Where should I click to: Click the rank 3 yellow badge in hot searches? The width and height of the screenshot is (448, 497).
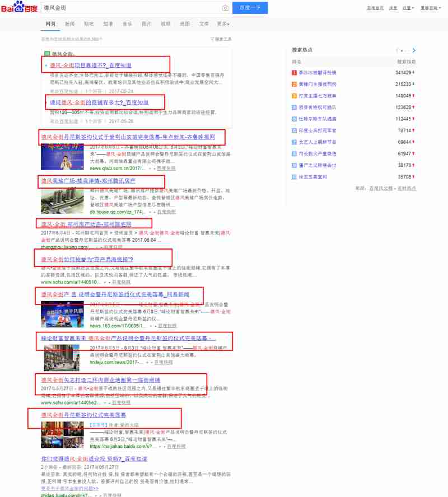pos(295,96)
